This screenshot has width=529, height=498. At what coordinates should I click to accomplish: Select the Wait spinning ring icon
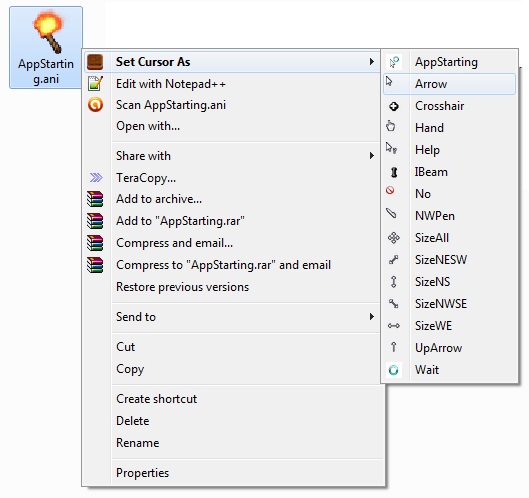393,370
